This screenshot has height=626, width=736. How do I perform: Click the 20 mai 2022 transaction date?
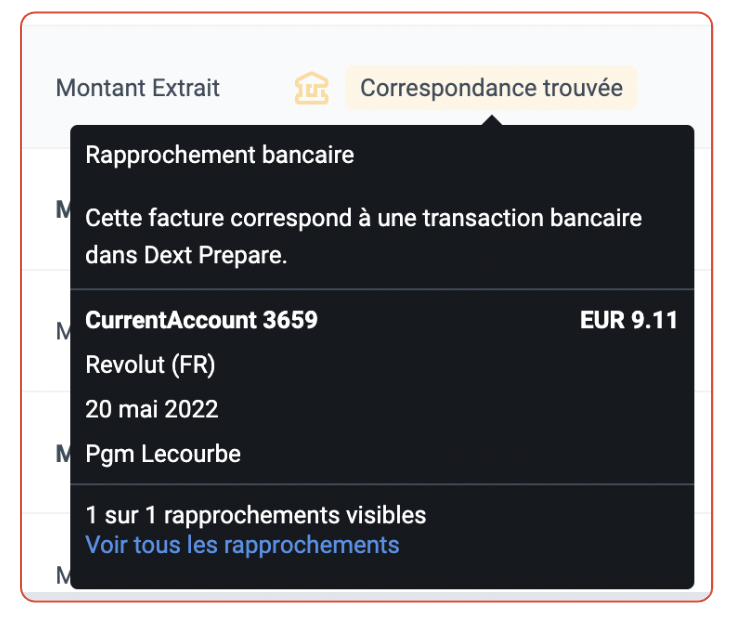(152, 409)
